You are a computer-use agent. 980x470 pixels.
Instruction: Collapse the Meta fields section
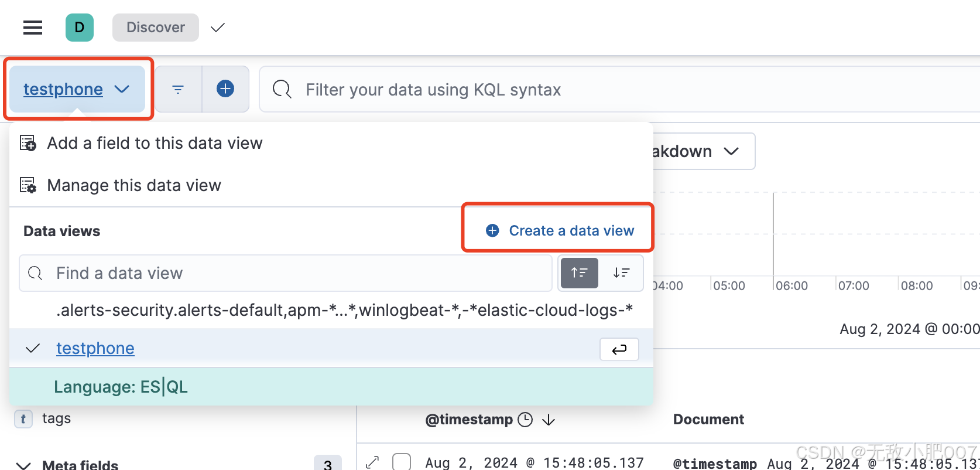(x=23, y=465)
